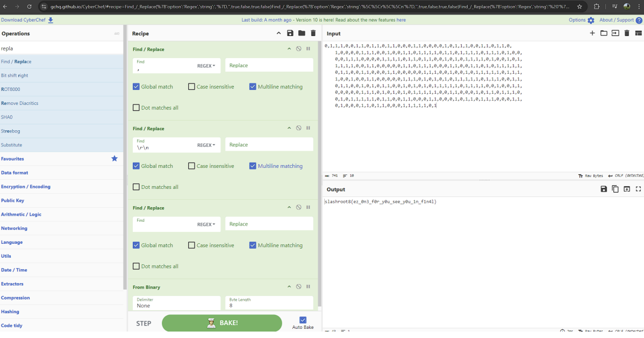644x338 pixels.
Task: Reload the browser page
Action: point(29,6)
